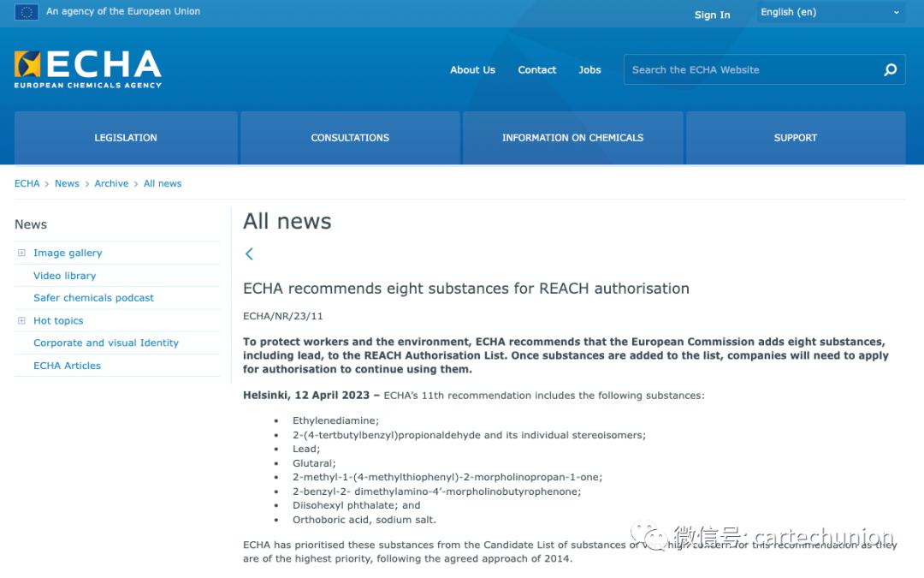The height and width of the screenshot is (578, 924).
Task: Open the CONSULTATIONS menu
Action: tap(350, 137)
